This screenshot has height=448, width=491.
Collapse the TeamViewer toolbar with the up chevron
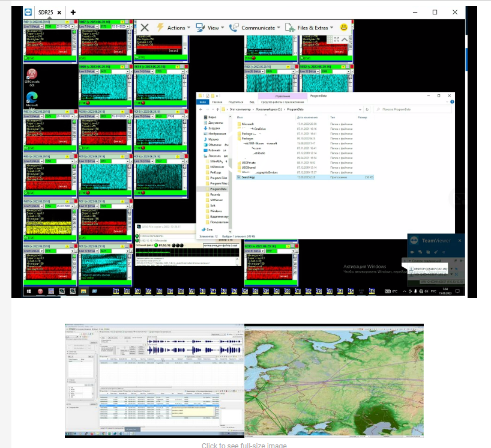(345, 40)
